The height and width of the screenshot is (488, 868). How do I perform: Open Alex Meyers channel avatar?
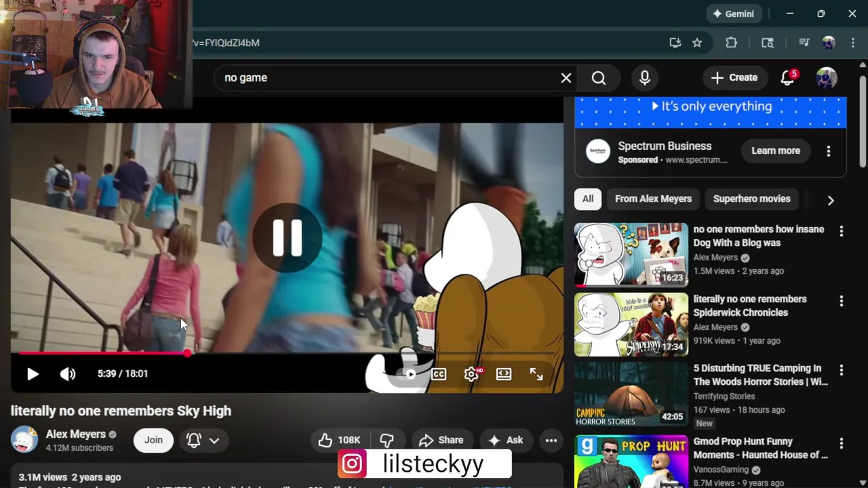24,440
